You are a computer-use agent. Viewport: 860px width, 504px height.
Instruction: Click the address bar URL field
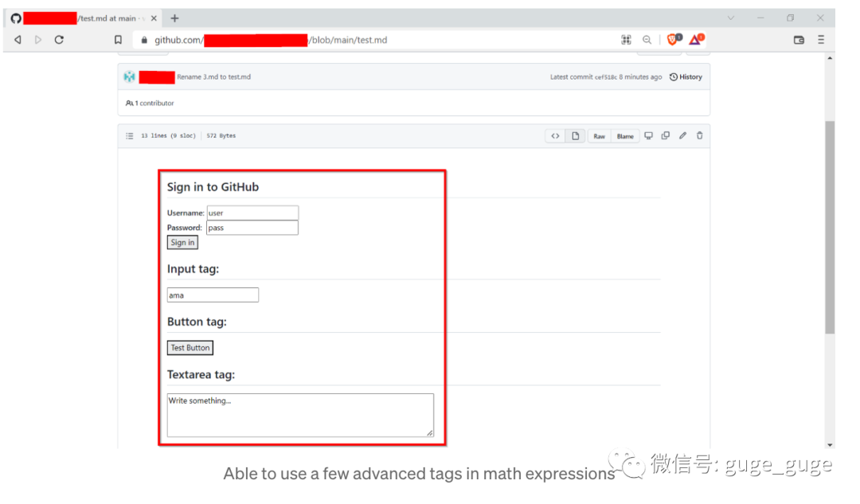point(373,40)
